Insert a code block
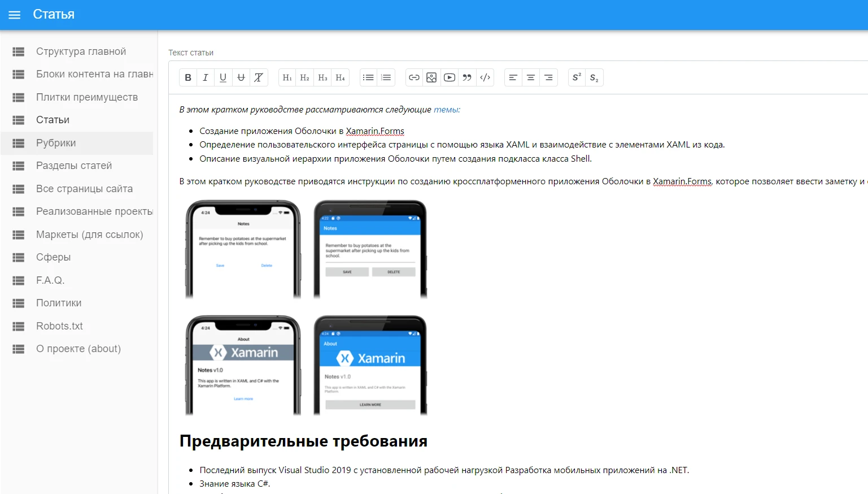Viewport: 868px width, 494px height. pos(485,77)
